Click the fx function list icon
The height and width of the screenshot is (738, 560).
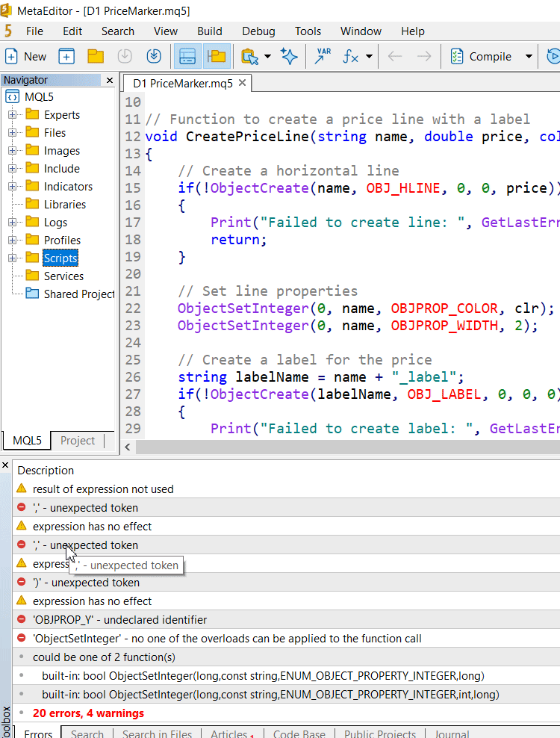coord(351,57)
